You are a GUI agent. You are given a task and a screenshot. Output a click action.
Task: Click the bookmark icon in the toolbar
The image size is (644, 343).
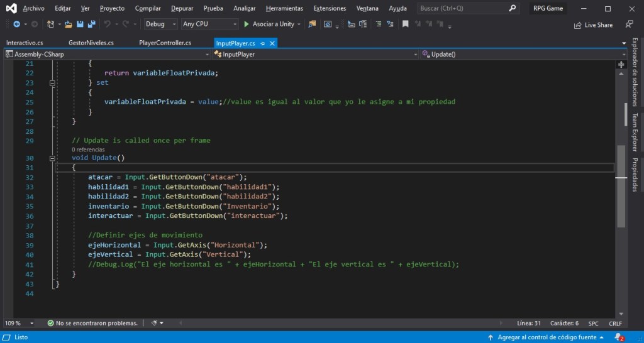pyautogui.click(x=406, y=24)
